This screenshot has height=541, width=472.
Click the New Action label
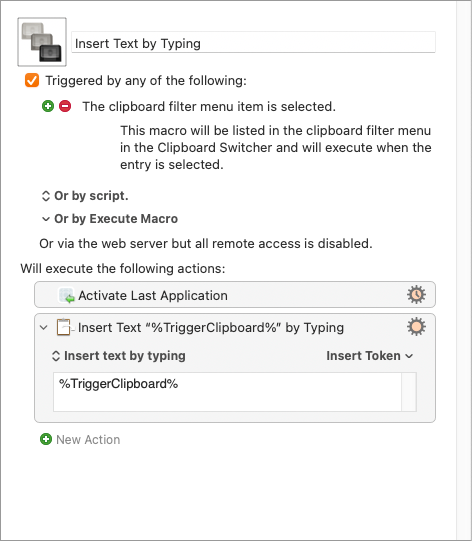(88, 440)
